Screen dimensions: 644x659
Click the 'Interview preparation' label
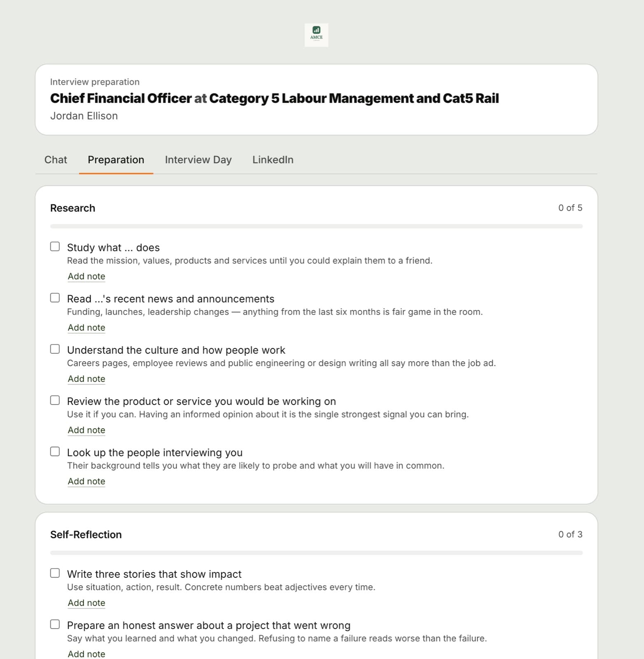click(x=95, y=82)
